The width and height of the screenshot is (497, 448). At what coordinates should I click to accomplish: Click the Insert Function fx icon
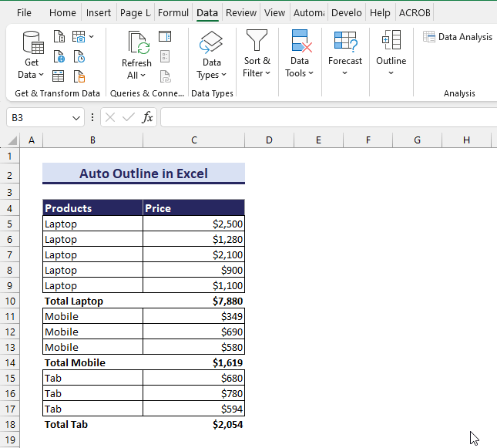147,117
